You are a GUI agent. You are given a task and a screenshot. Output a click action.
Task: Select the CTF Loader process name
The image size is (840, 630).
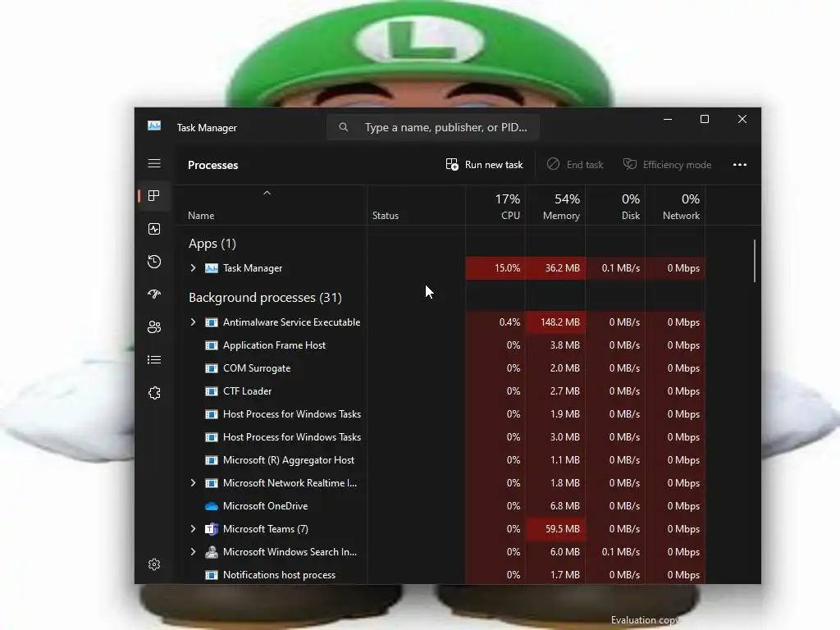coord(247,391)
